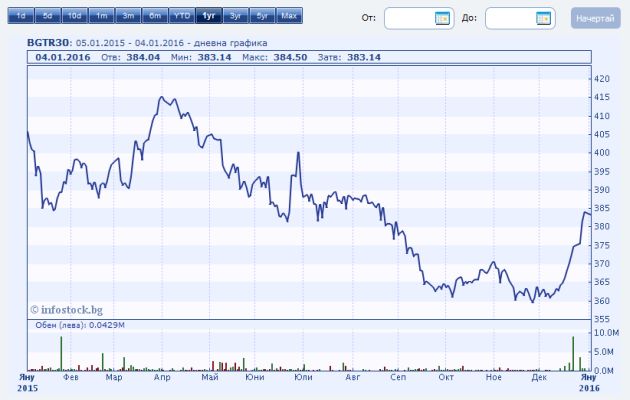
Task: Click the tall December volume bar
Action: (x=573, y=352)
